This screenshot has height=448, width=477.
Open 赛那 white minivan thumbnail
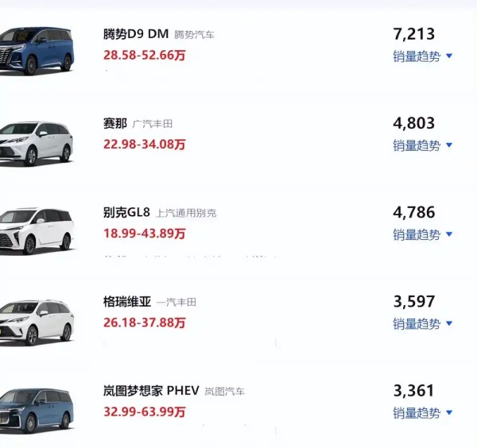coord(37,144)
